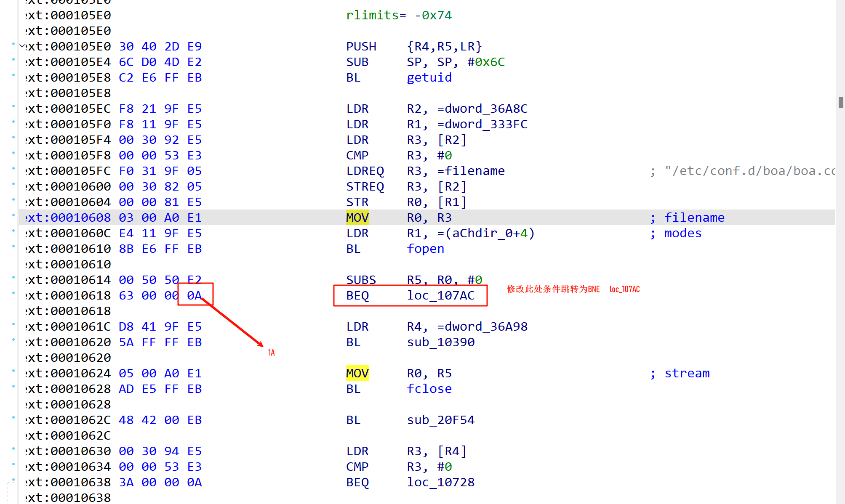The height and width of the screenshot is (504, 845).
Task: Select the dword_333FC data reference
Action: (x=486, y=125)
